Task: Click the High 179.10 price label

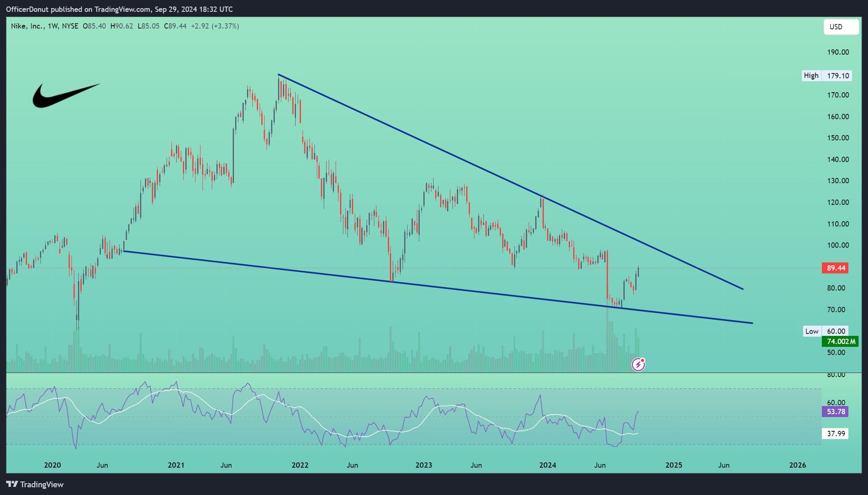Action: [x=827, y=75]
